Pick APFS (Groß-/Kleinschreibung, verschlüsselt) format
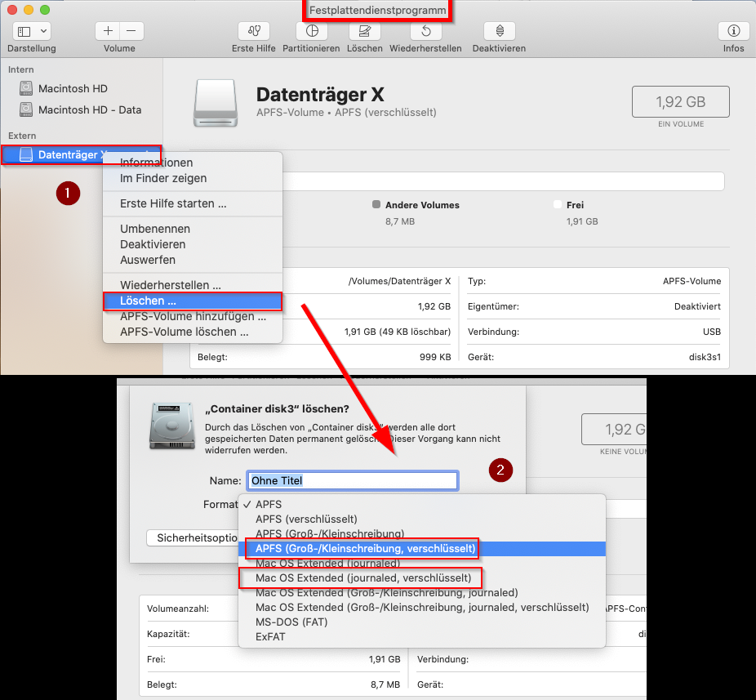Viewport: 756px width, 700px height. [x=365, y=548]
